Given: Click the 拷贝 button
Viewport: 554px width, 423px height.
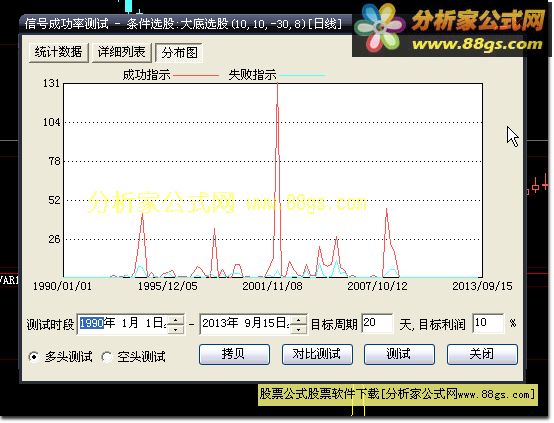Looking at the screenshot, I should pos(234,354).
